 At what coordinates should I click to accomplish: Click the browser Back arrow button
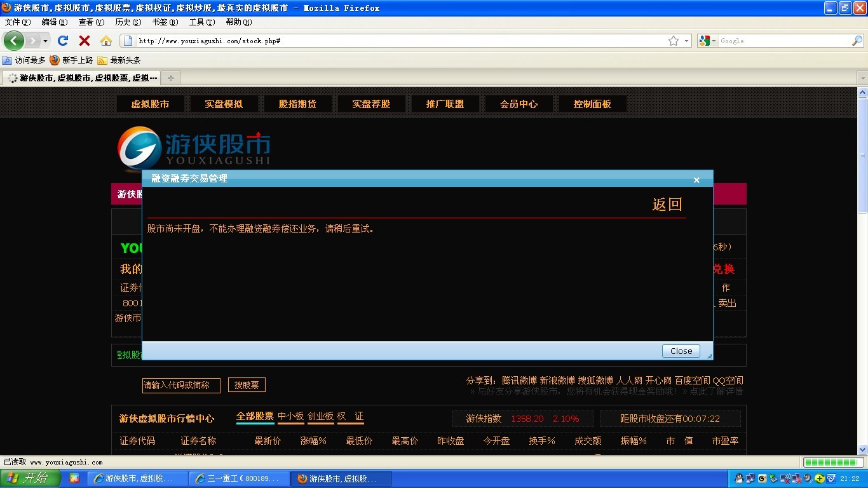[13, 41]
